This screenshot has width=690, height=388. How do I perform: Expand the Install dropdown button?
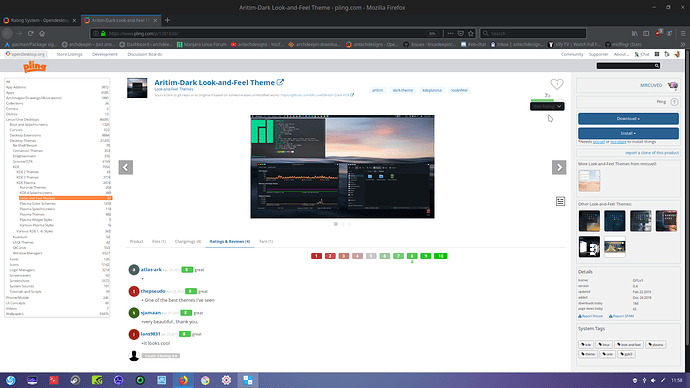pos(628,133)
